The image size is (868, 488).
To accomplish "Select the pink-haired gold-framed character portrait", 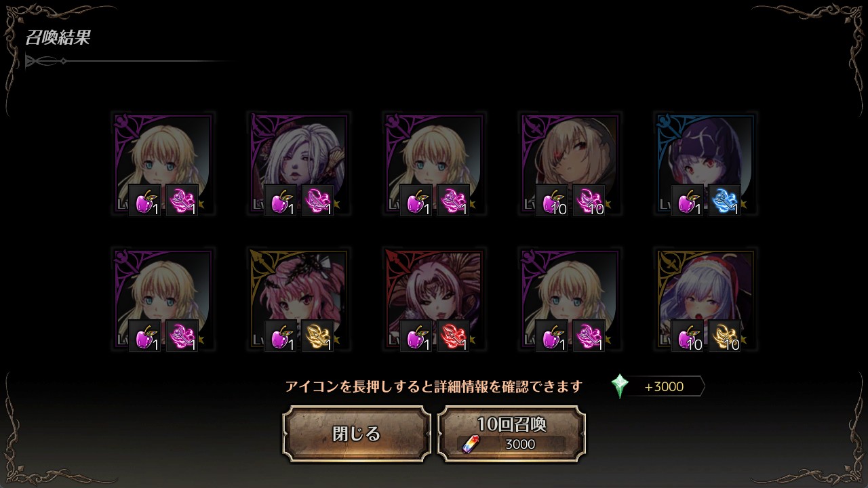I will tap(298, 300).
